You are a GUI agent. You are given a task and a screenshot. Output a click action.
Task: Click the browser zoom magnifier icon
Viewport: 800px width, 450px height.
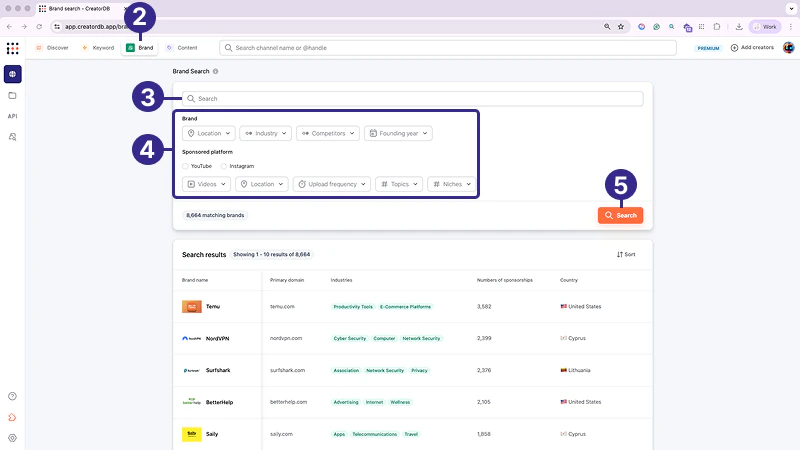point(607,27)
